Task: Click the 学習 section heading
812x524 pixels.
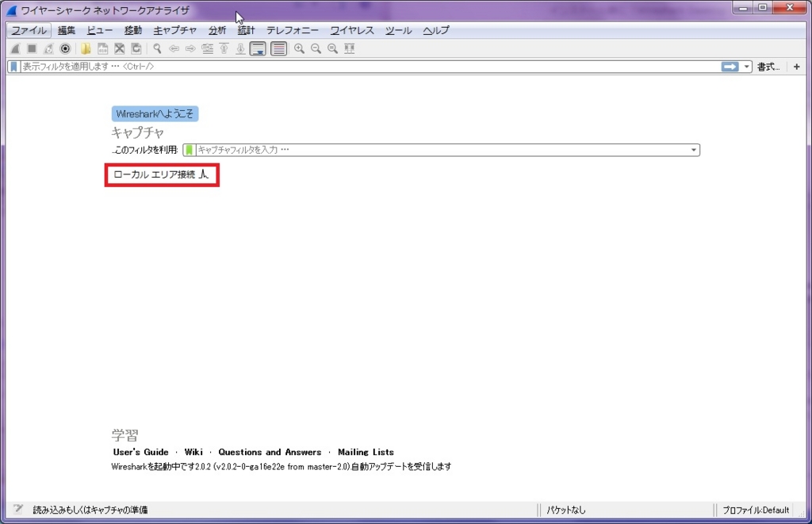Action: (x=124, y=435)
